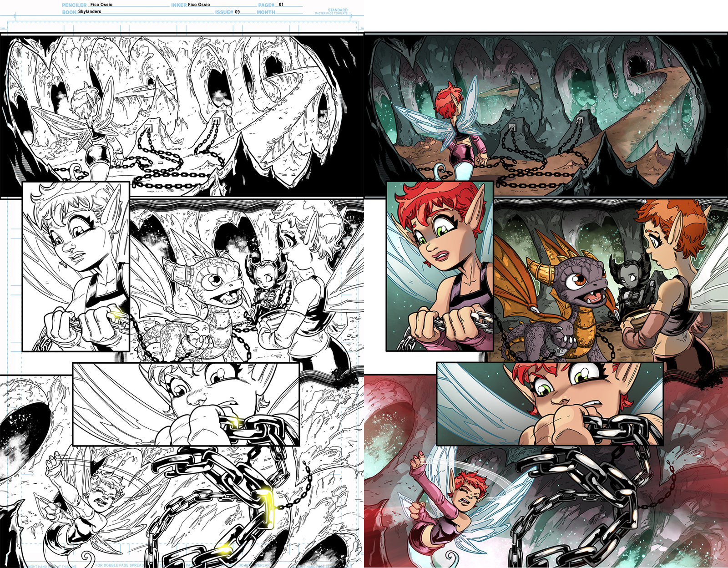Click the MONTH field label
Image resolution: width=728 pixels, height=568 pixels.
tap(266, 12)
